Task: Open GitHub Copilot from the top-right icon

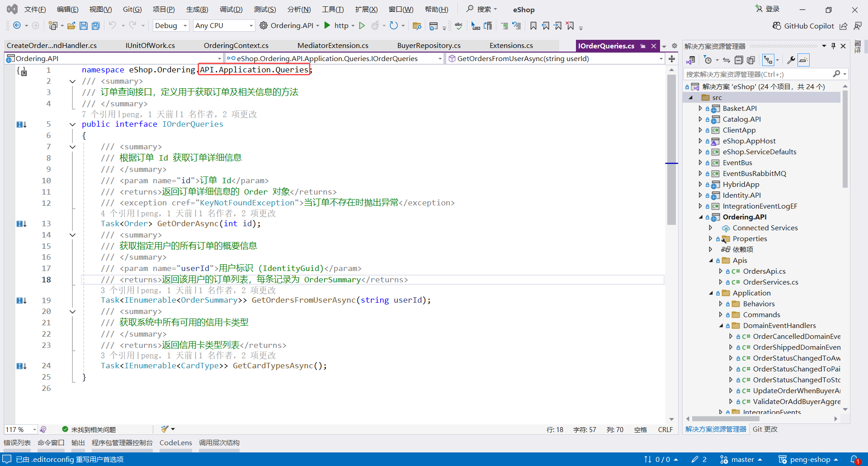Action: 803,26
